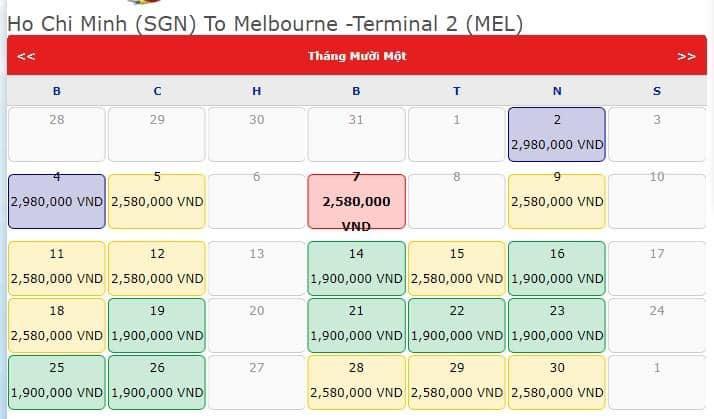Select November 4 fare 2,980,000 VND
The image size is (714, 419).
pos(57,201)
